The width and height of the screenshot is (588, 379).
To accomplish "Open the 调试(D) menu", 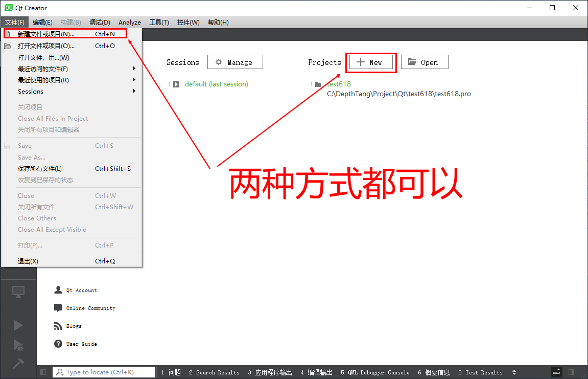I will click(100, 22).
